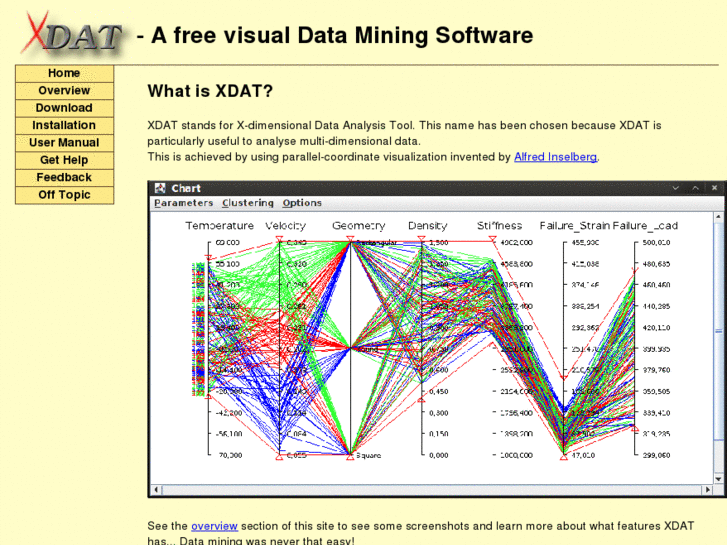Click Density axis upper filter triangle
This screenshot has width=727, height=545.
(x=421, y=239)
